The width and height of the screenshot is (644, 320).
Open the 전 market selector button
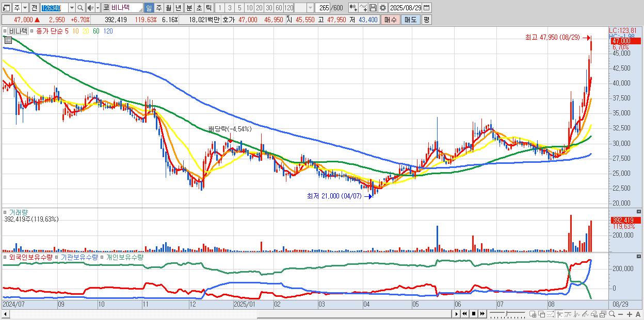pyautogui.click(x=35, y=8)
